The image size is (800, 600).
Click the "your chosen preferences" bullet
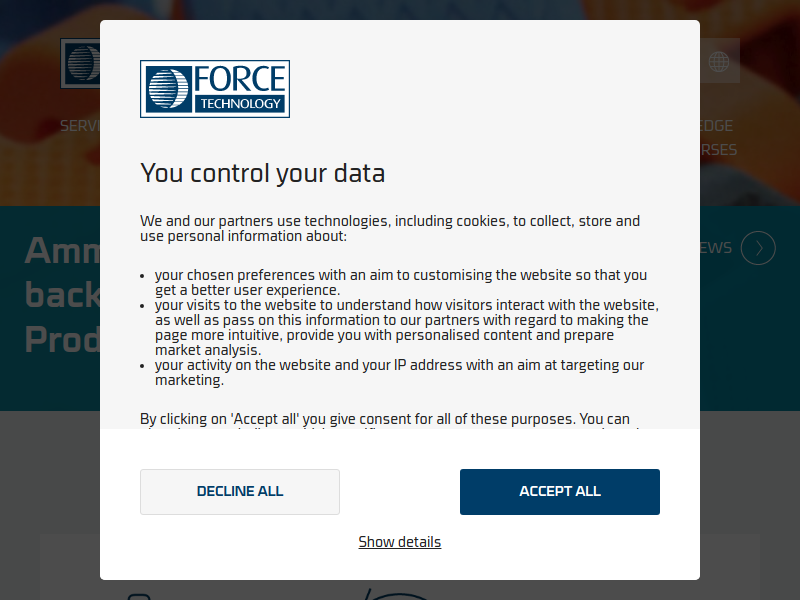[x=400, y=282]
